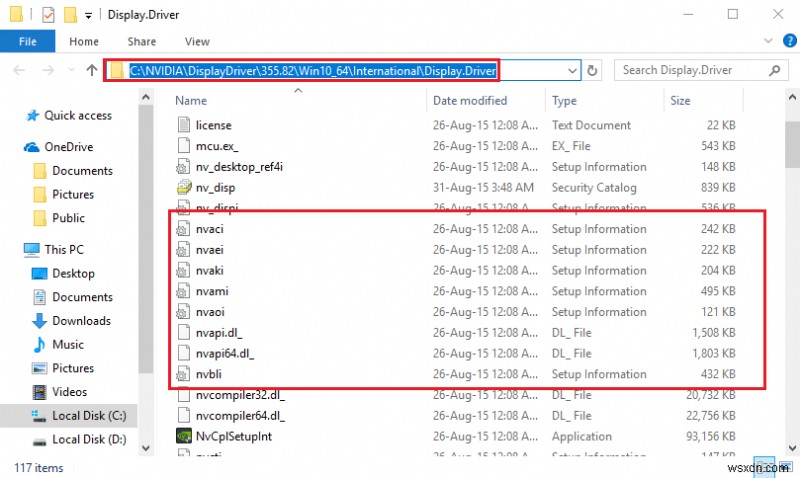This screenshot has height=478, width=800.
Task: Select the nvami file icon
Action: [184, 291]
